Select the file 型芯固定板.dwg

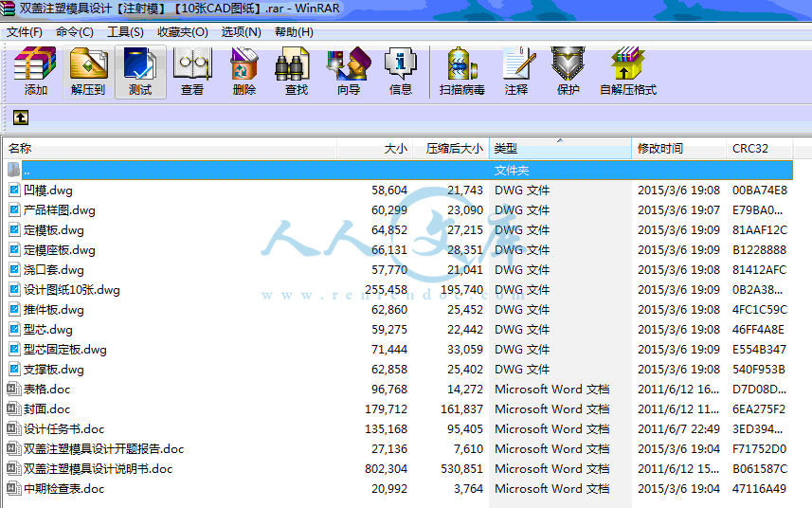click(65, 350)
